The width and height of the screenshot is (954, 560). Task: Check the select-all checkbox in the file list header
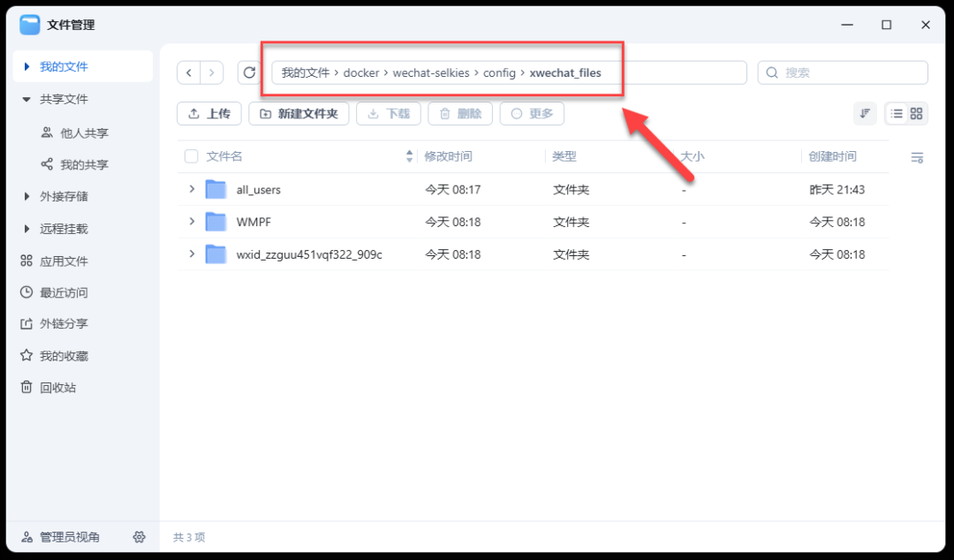pyautogui.click(x=191, y=155)
